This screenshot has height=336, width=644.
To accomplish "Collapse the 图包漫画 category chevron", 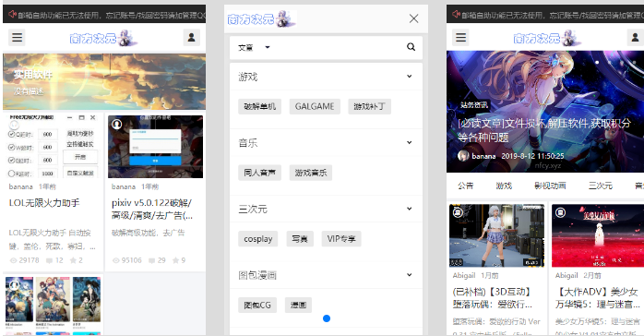I will tap(409, 275).
